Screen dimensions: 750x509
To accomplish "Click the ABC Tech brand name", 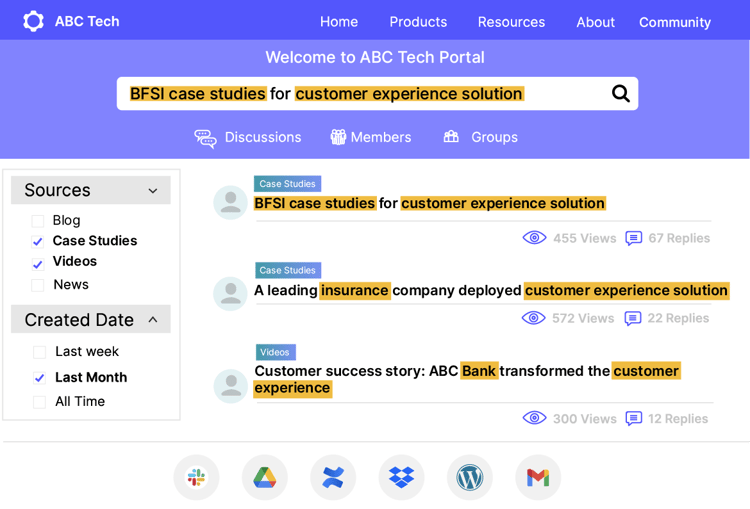I will (x=87, y=22).
